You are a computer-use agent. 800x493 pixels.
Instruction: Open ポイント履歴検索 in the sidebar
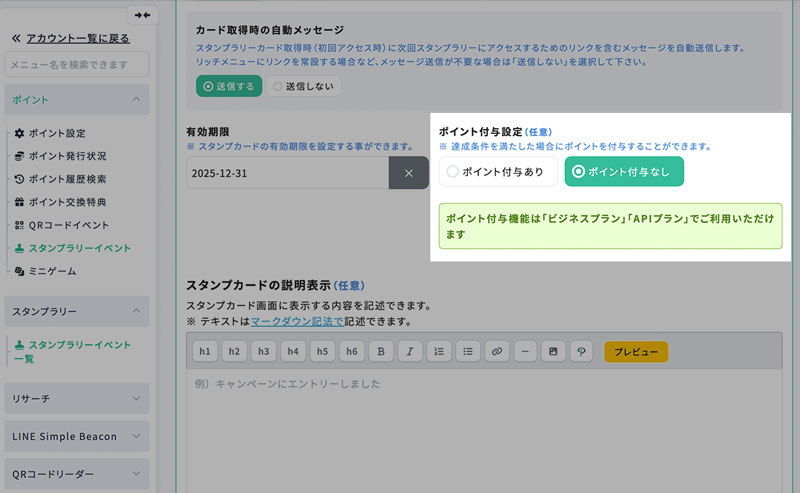[x=67, y=179]
